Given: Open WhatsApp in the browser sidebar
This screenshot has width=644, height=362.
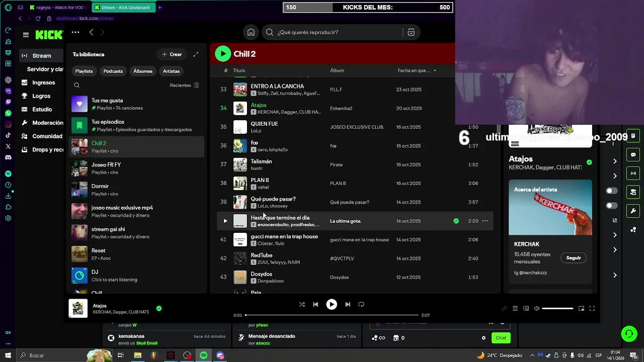Looking at the screenshot, I should (x=8, y=113).
